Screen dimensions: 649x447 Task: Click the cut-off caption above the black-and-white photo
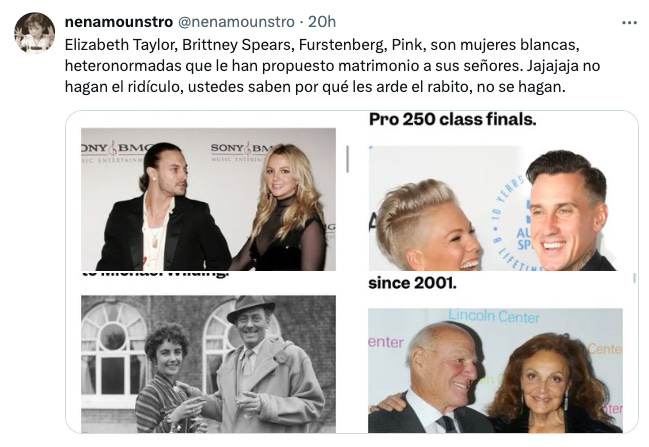[155, 274]
